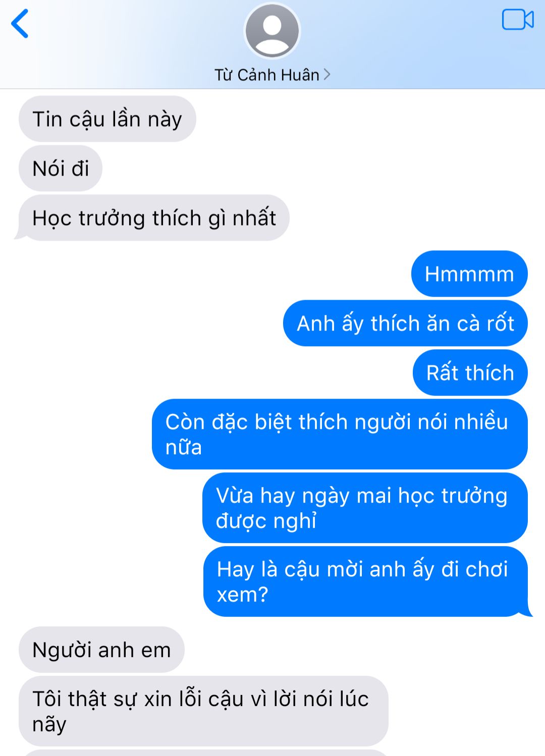
Task: Tap the word 'nữa' in blue bubble
Action: pos(184,447)
